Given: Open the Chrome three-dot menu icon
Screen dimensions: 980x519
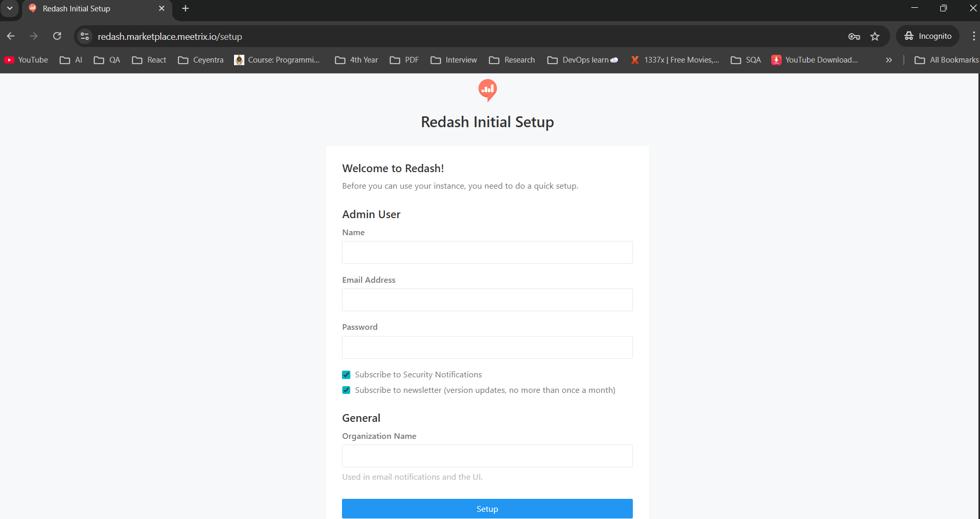Looking at the screenshot, I should tap(974, 36).
